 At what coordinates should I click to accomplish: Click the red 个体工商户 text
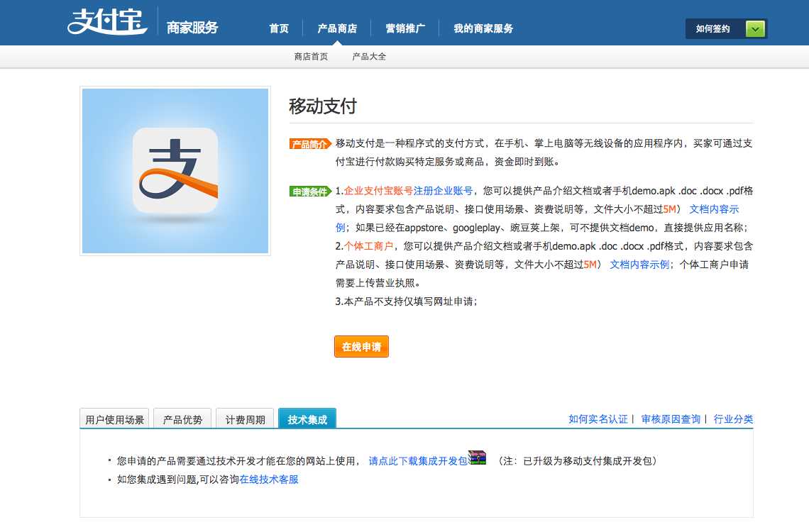pos(369,246)
